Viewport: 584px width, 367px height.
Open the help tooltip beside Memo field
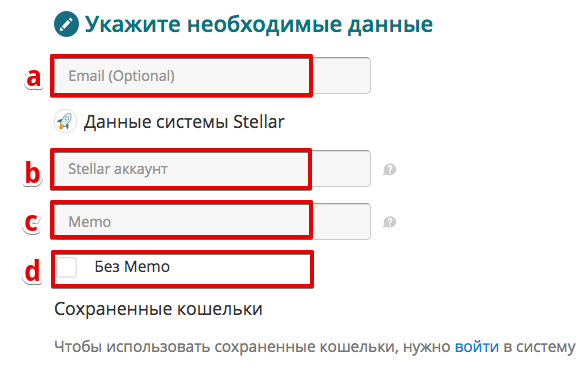(389, 222)
